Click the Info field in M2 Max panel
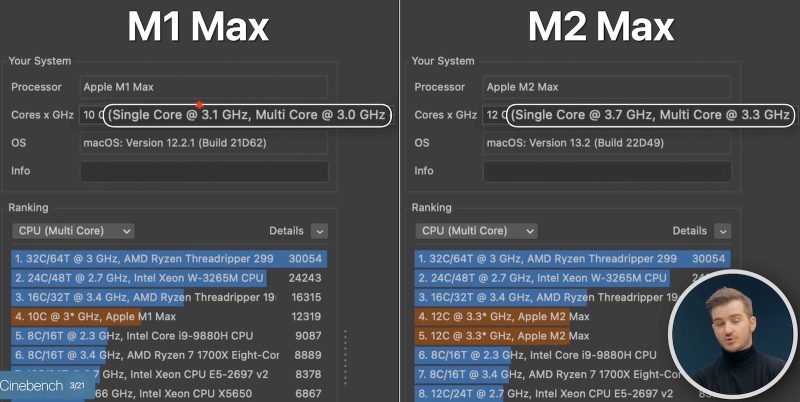Viewport: 800px width, 402px height. 607,171
